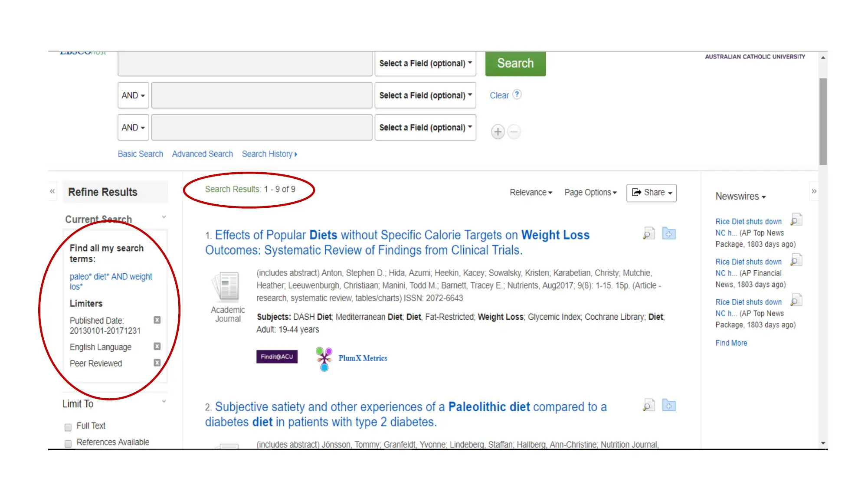Viewport: 868px width, 488px height.
Task: Select a Field optional dropdown
Action: pyautogui.click(x=425, y=63)
